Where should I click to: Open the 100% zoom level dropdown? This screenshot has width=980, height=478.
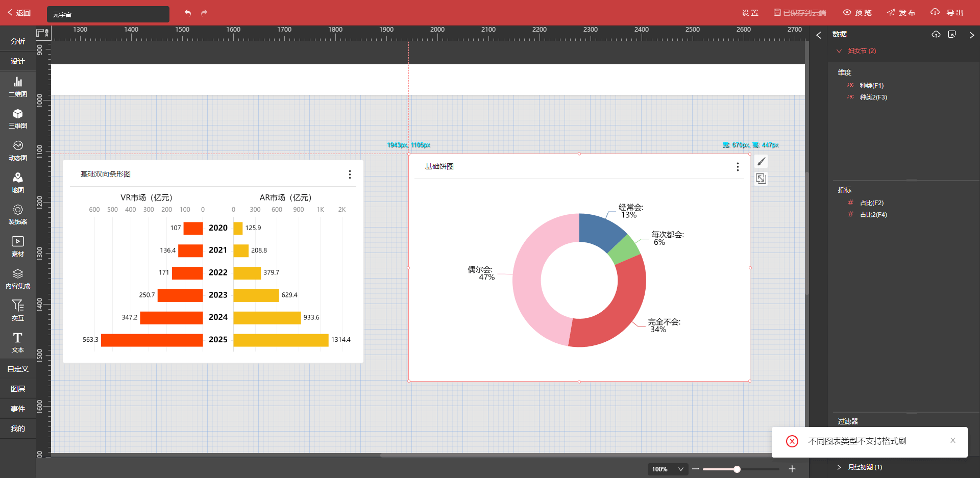(667, 469)
